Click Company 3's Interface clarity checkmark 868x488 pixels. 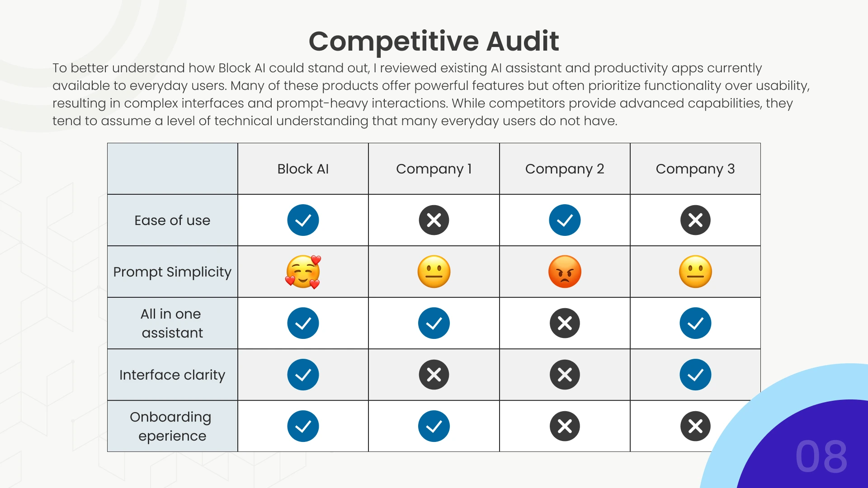[x=695, y=375]
